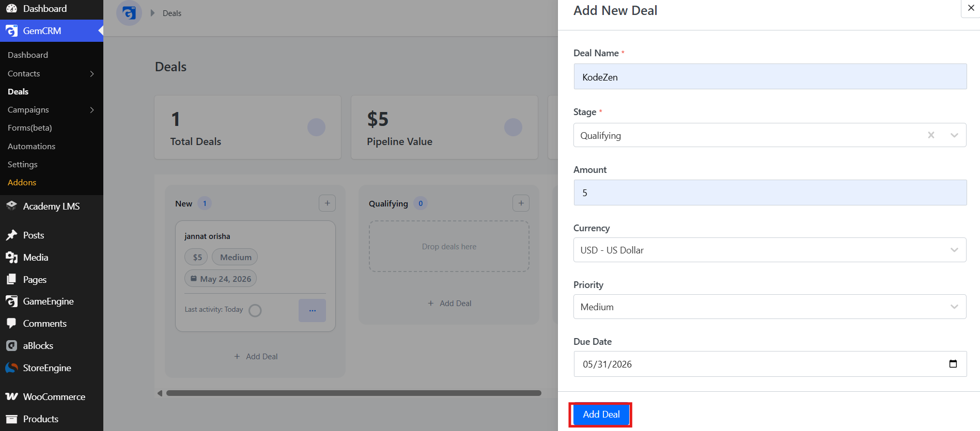Click the Deal Name input field

(770, 76)
